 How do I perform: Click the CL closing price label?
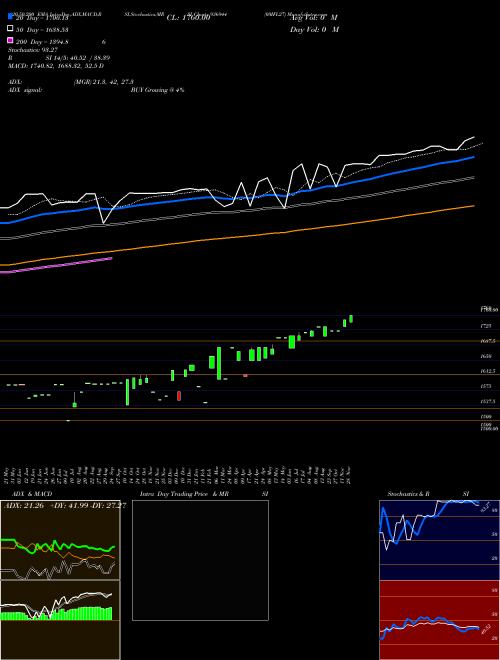(x=188, y=18)
